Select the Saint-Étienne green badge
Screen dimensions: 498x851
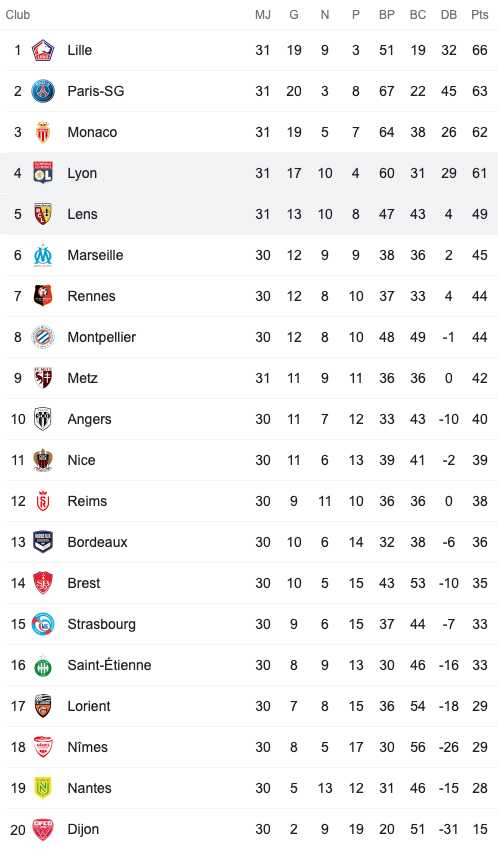42,665
